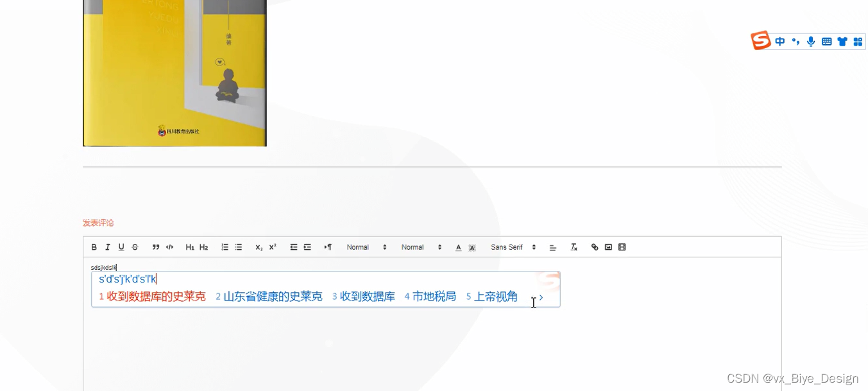Toggle bold formatting in the editor toolbar
Image resolution: width=868 pixels, height=391 pixels.
[x=94, y=247]
